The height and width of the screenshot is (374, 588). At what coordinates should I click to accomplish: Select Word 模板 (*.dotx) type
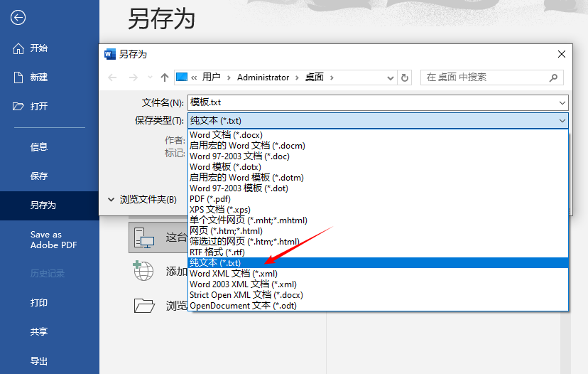tap(378, 166)
